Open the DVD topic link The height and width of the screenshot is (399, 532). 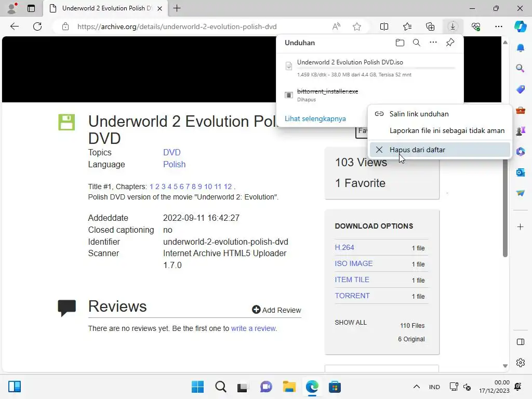point(171,152)
